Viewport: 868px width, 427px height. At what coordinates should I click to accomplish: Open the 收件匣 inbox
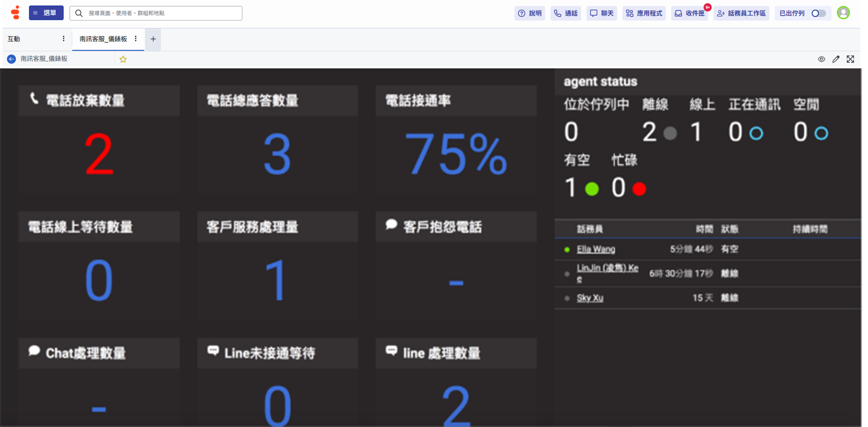[690, 13]
